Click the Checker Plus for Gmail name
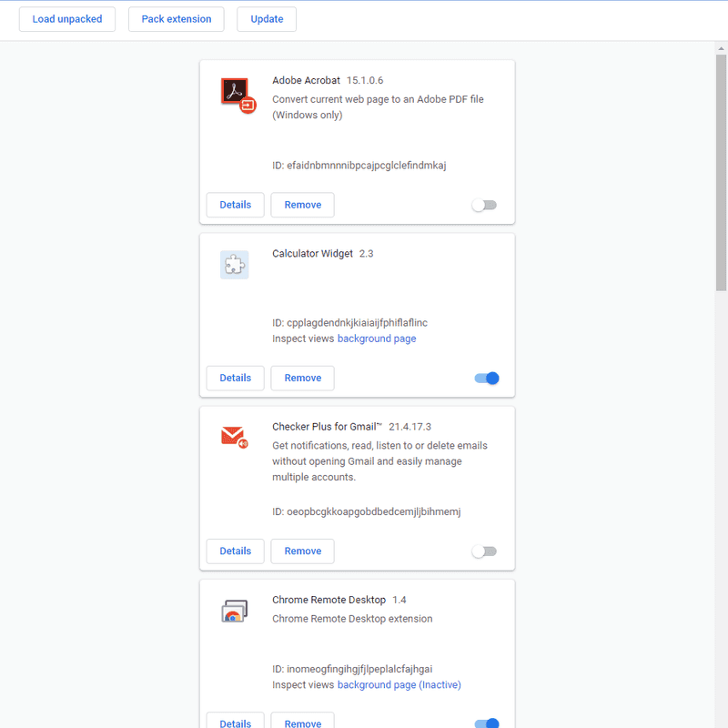The image size is (728, 728). coord(327,427)
